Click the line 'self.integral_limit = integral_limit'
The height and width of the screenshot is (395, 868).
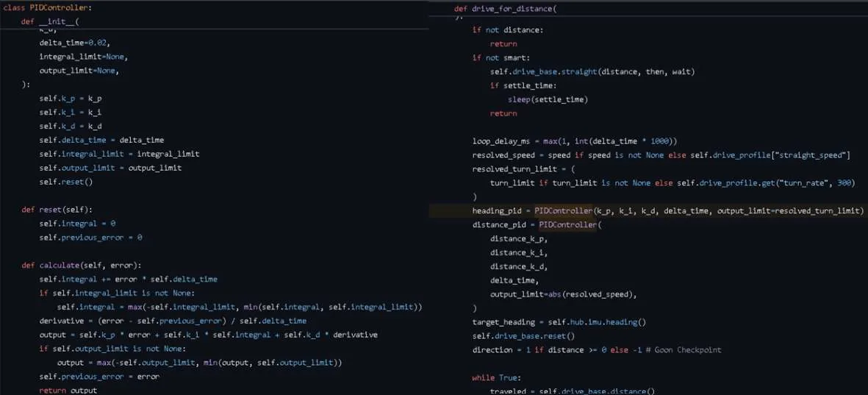(119, 154)
